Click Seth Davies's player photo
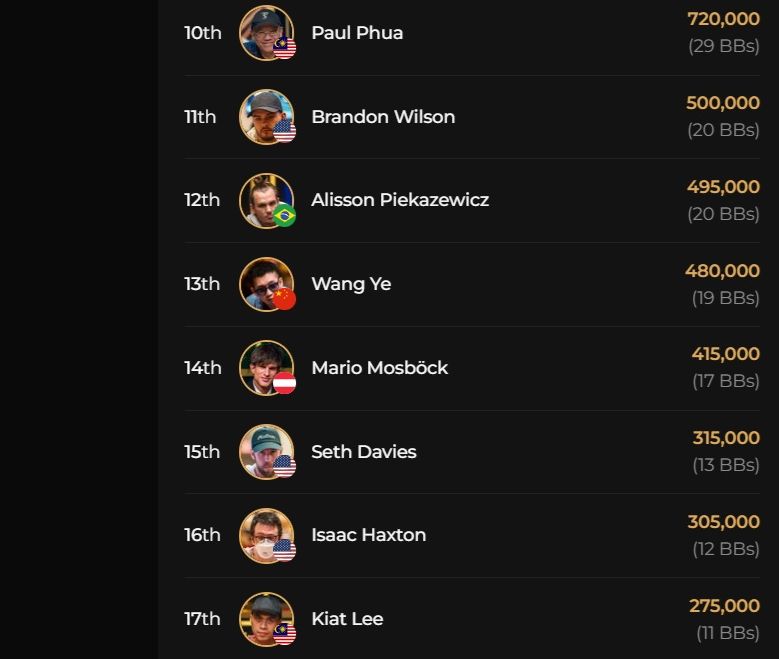This screenshot has width=779, height=659. 265,452
